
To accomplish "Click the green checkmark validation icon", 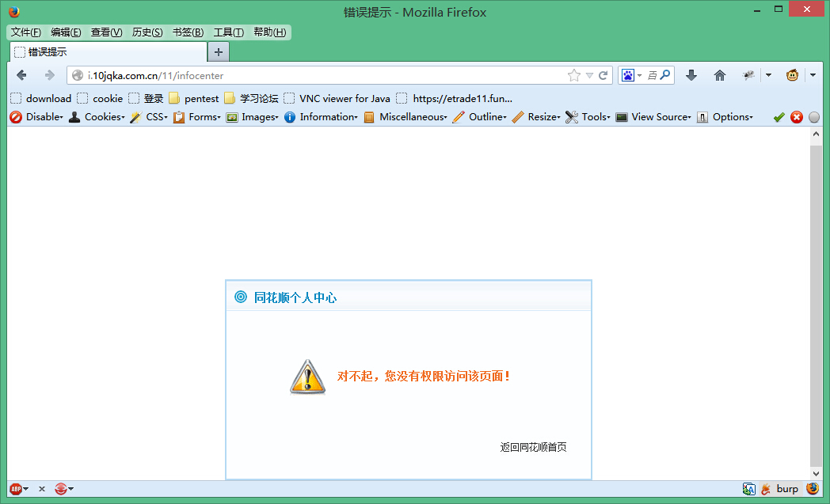I will click(779, 117).
